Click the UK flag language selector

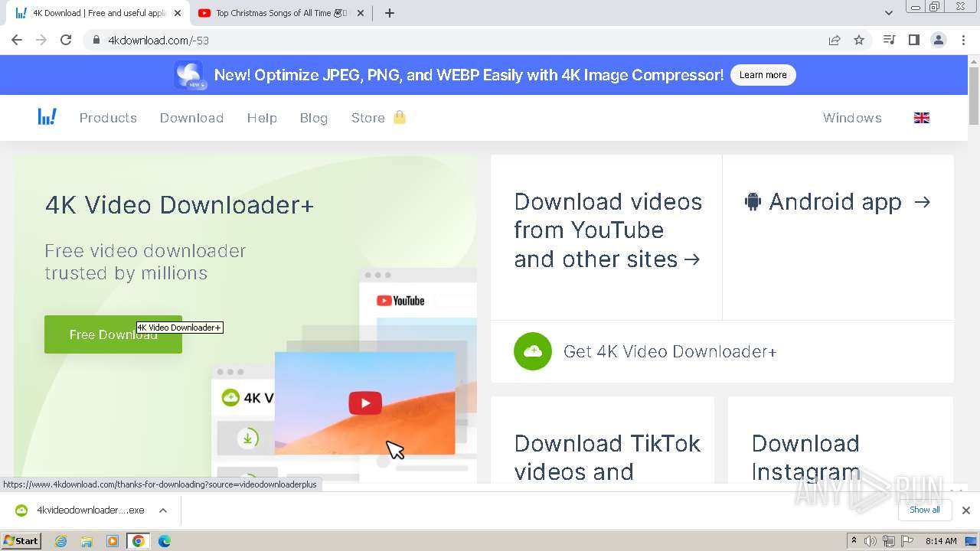tap(922, 118)
